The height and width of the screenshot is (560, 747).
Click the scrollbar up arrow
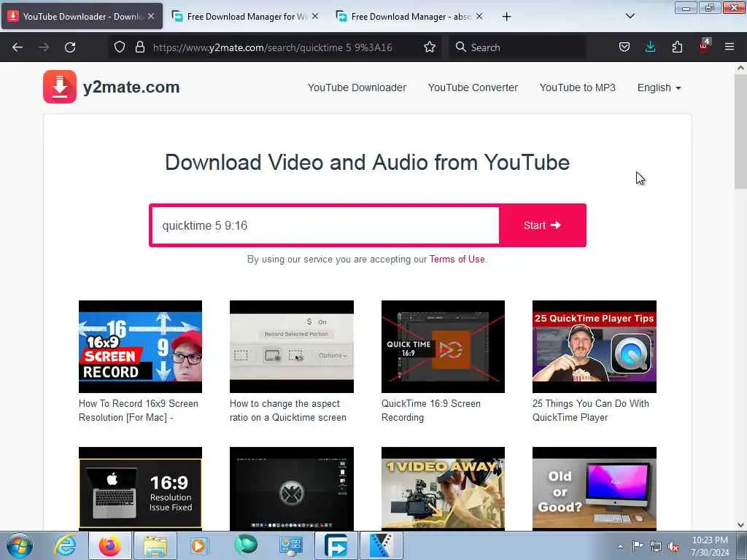(x=740, y=68)
